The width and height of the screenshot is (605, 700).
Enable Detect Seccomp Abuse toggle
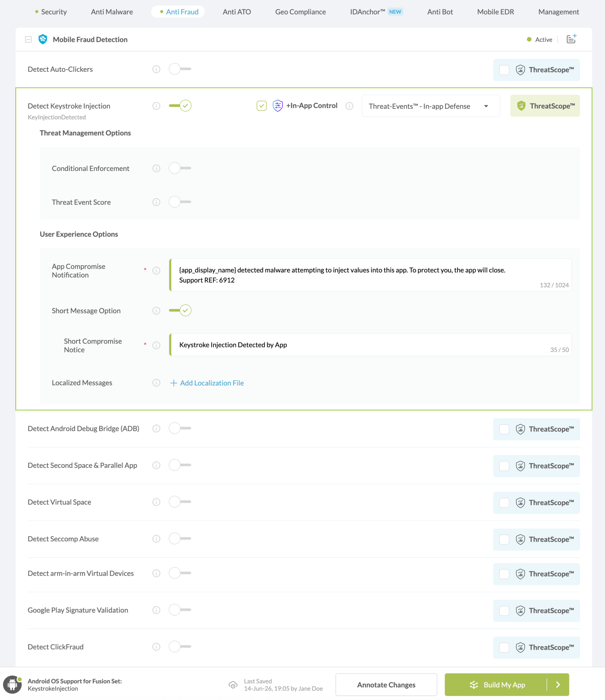coord(180,538)
